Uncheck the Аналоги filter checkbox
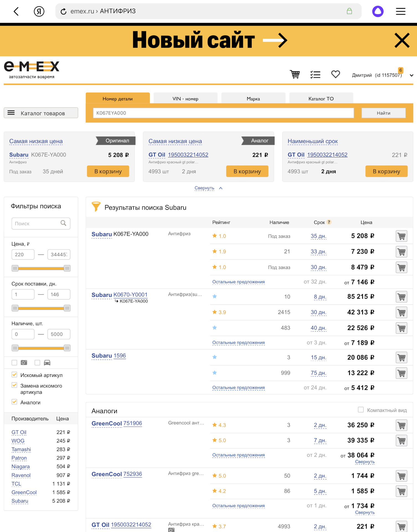 pos(14,402)
